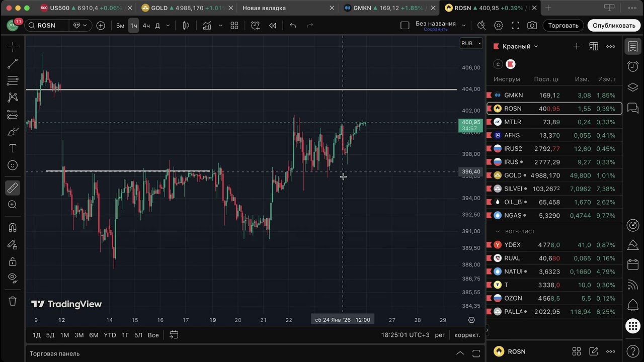Image resolution: width=644 pixels, height=362 pixels.
Task: Toggle hide all drawings eye icon
Action: pos(13,278)
